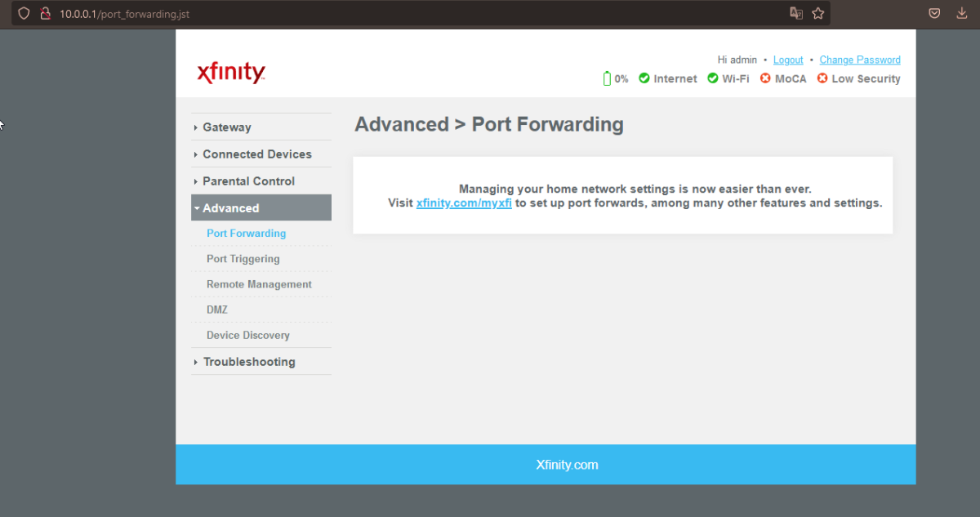Click the MoCA status error icon
The image size is (980, 517).
tap(765, 78)
